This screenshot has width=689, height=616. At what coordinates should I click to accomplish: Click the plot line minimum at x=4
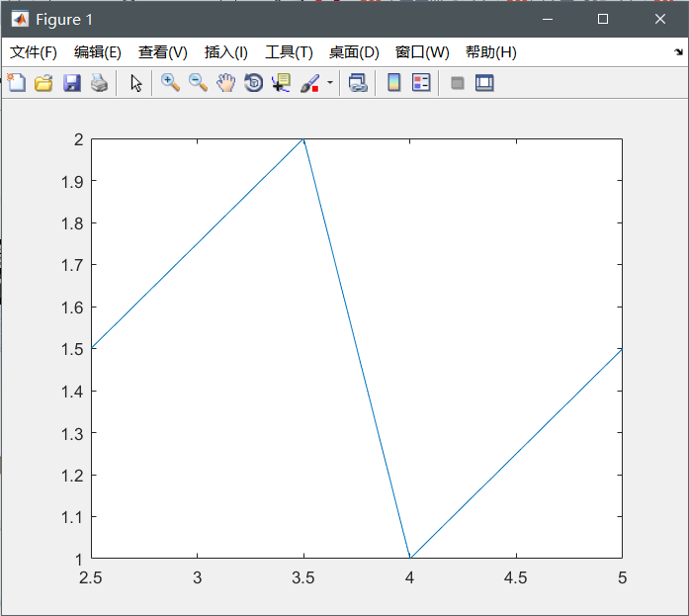[x=409, y=557]
